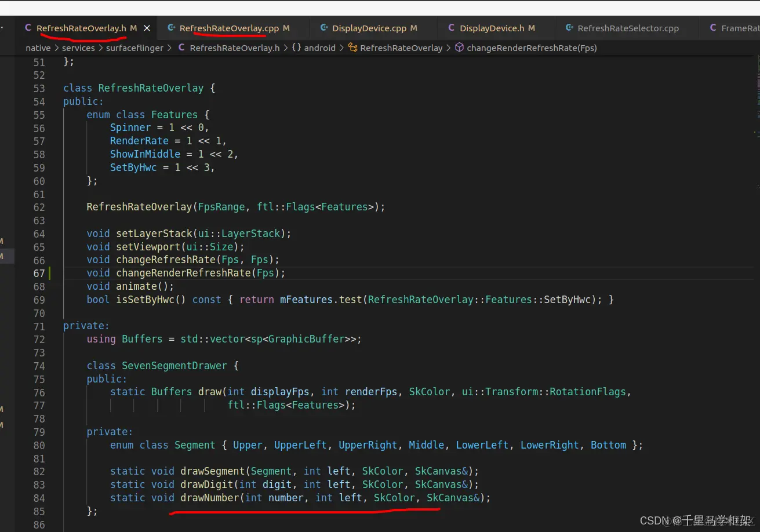Image resolution: width=760 pixels, height=532 pixels.
Task: Click the C++ icon on RefreshRateSelector.cpp tab
Action: 569,28
